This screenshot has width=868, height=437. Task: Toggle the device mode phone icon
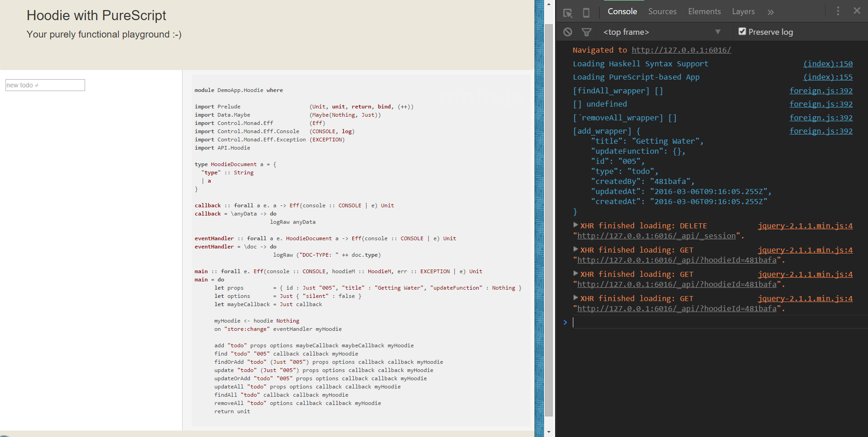click(x=586, y=13)
